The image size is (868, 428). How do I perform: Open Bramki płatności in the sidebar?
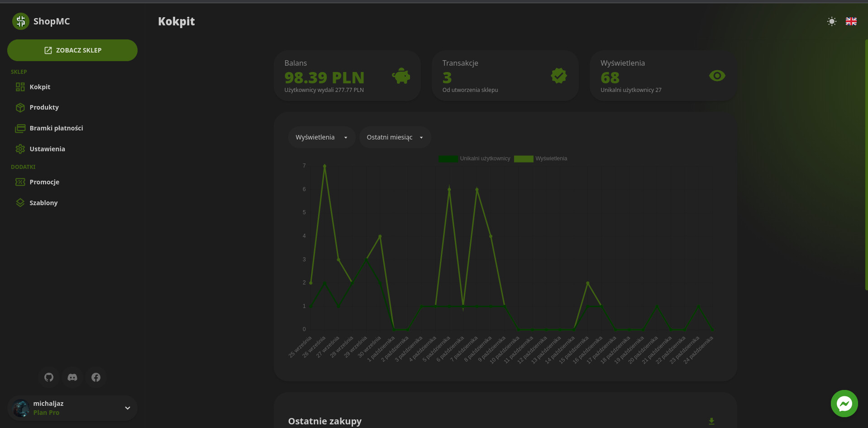(x=56, y=128)
